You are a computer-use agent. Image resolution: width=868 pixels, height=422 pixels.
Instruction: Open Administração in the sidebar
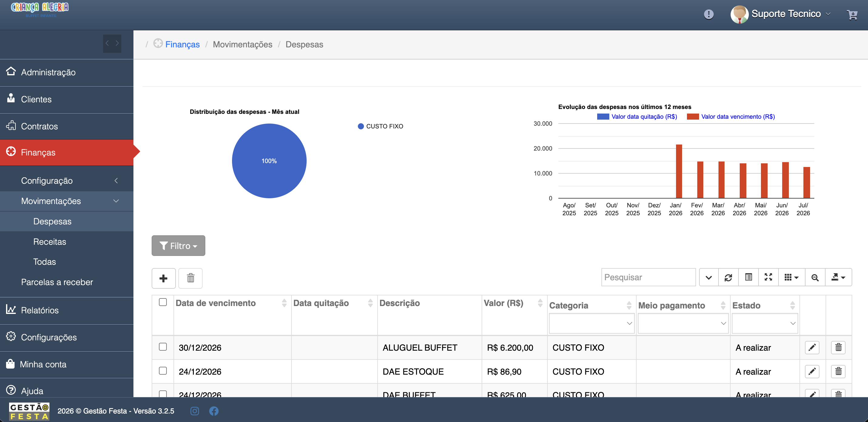click(67, 72)
